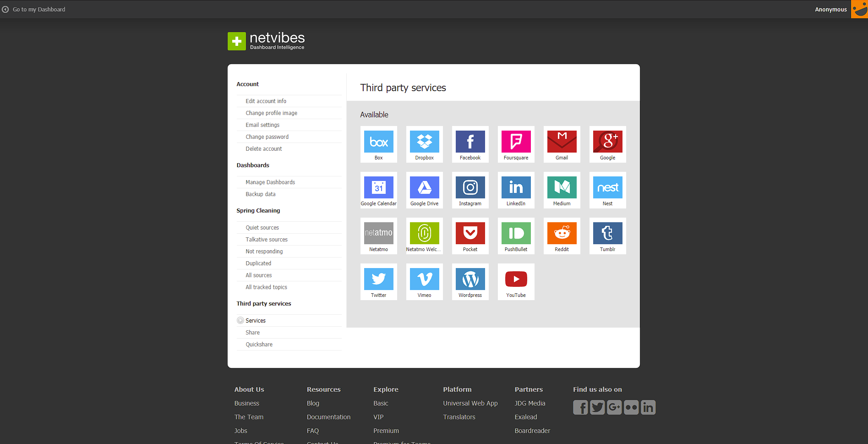Open the footer Flickr social icon
This screenshot has width=868, height=444.
pos(631,407)
